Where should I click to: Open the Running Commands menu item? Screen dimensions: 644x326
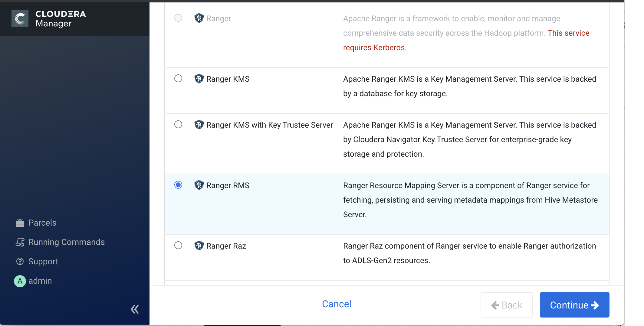click(66, 242)
